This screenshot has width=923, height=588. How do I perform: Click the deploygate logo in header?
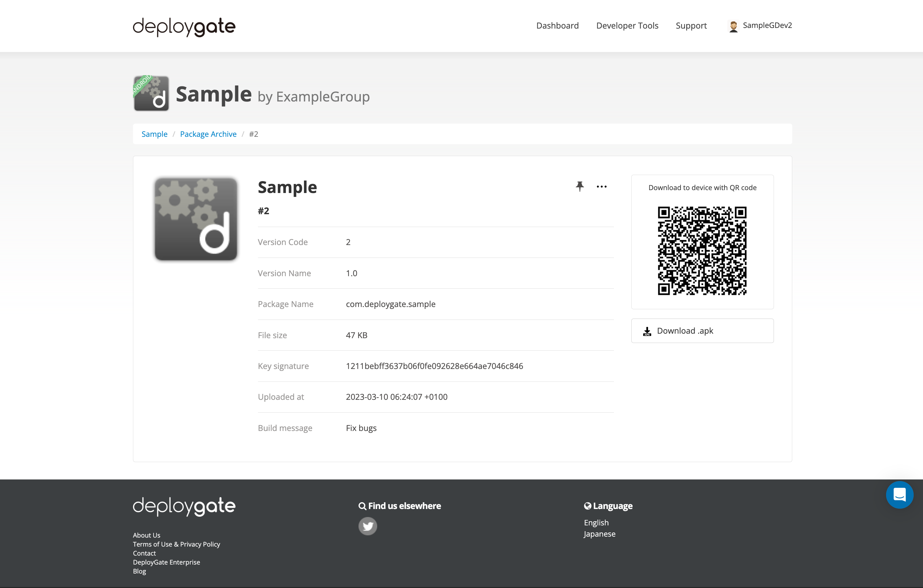coord(184,26)
